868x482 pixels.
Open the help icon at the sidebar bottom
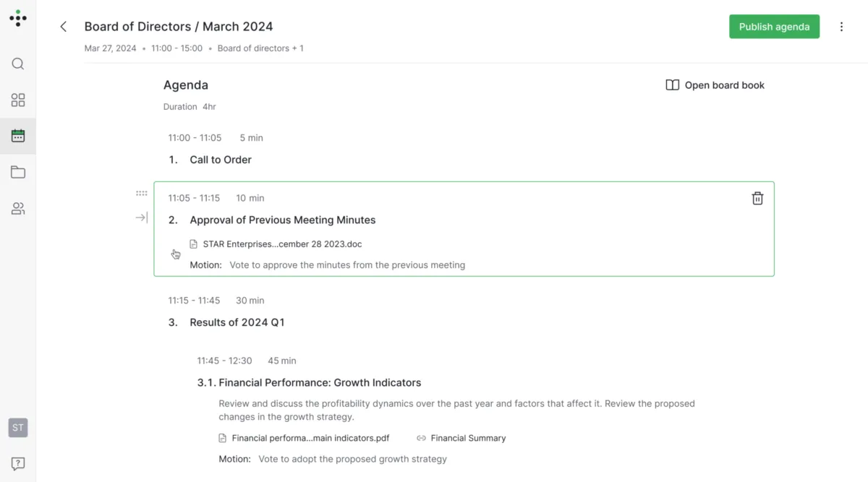click(x=18, y=463)
